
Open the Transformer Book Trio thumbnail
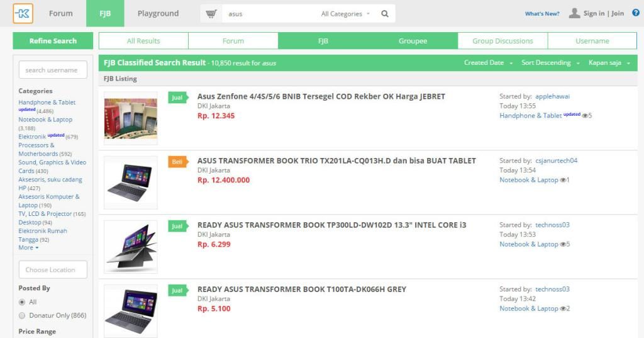tap(131, 183)
